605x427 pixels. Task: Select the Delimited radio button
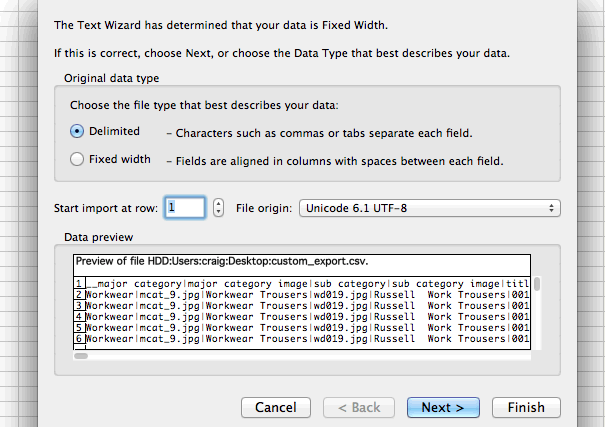pos(77,131)
